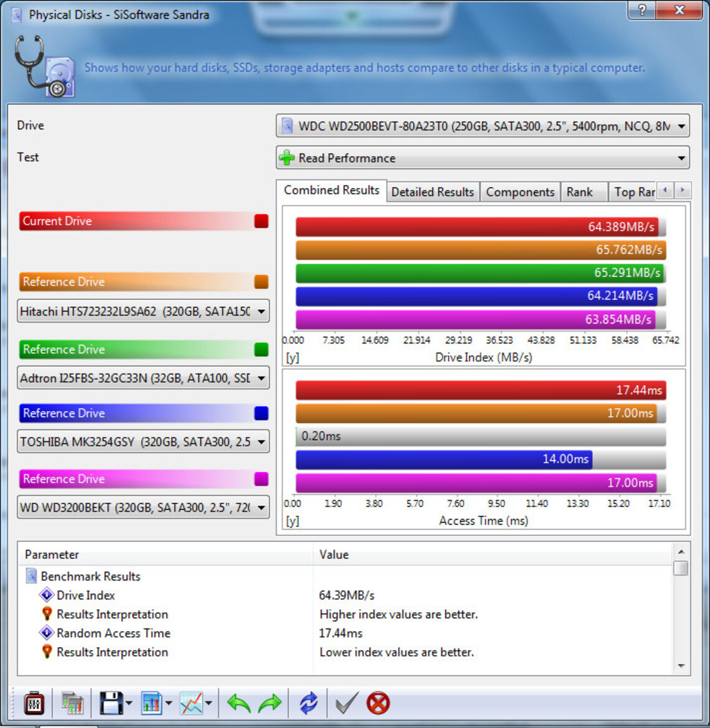Viewport: 710px width, 728px height.
Task: Click the Random Access Time diamond icon
Action: (47, 633)
